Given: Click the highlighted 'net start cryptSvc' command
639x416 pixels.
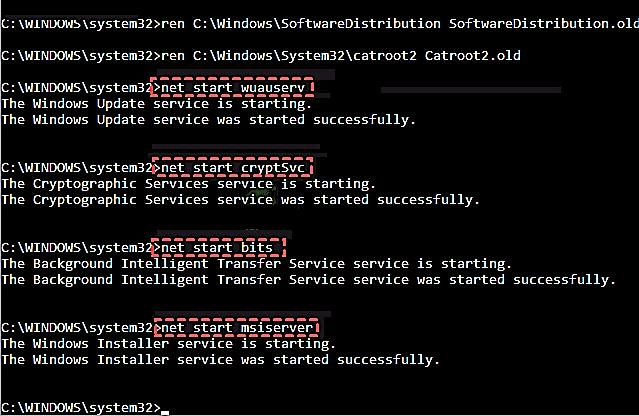Looking at the screenshot, I should point(232,167).
